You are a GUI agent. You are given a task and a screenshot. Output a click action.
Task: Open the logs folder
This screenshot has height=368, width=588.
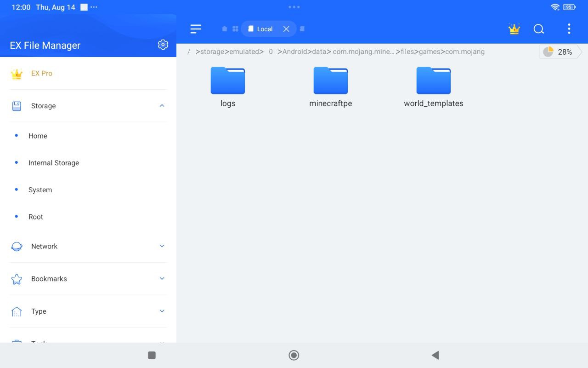coord(228,86)
